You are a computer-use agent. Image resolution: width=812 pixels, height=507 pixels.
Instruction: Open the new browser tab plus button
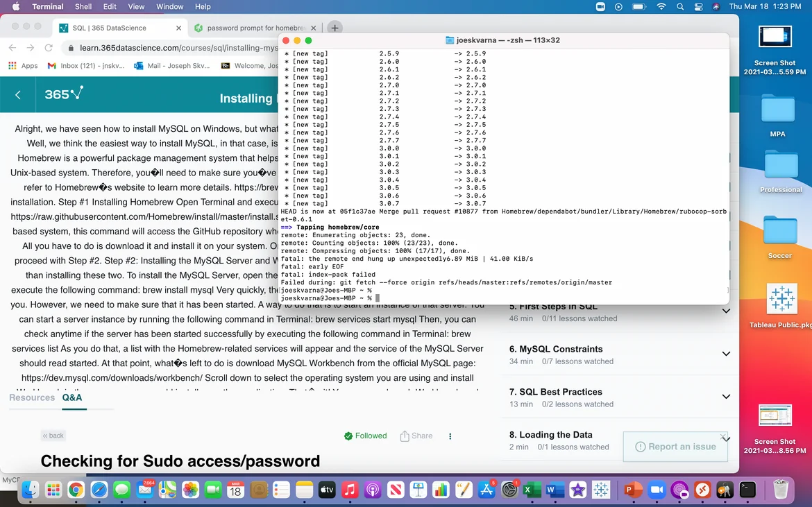point(335,28)
